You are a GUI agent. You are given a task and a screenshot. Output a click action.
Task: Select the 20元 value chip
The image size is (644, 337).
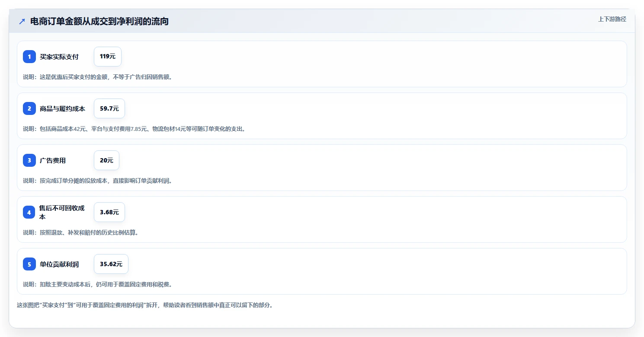106,160
